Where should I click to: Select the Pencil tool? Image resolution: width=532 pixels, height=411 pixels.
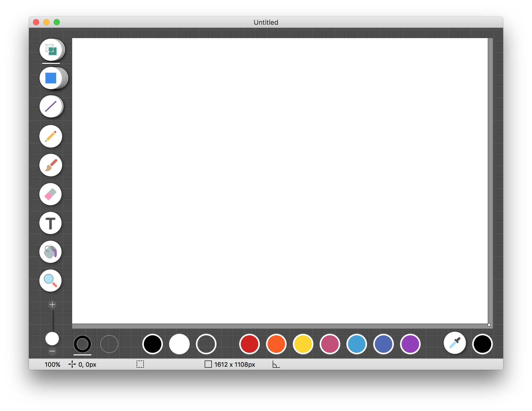point(51,136)
